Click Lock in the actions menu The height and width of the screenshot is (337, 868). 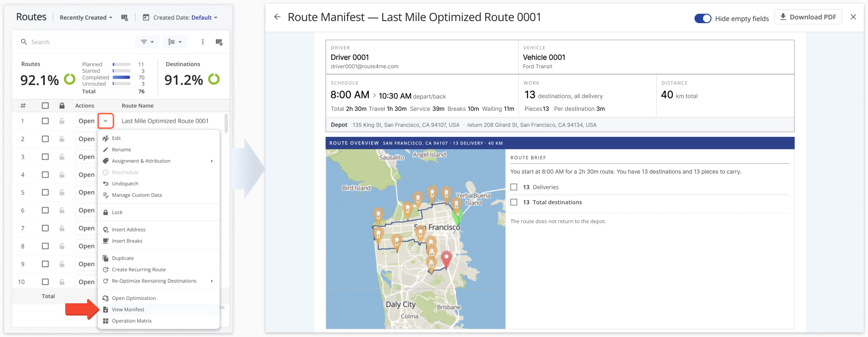click(158, 212)
